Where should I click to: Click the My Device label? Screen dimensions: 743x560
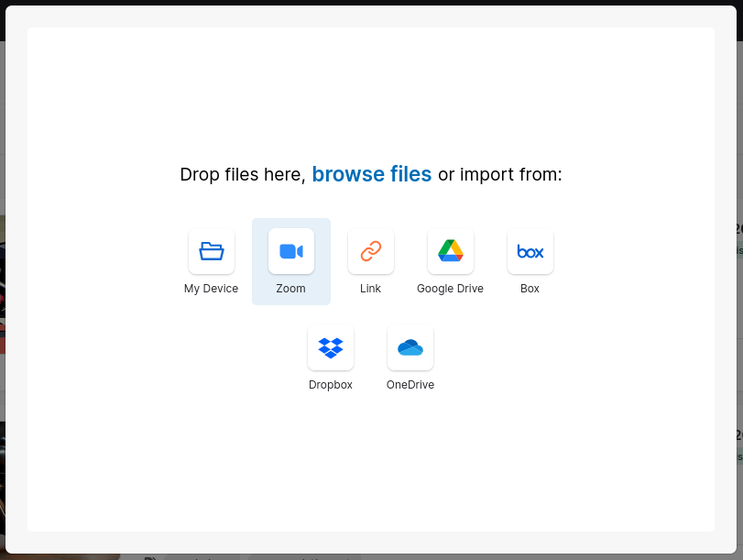click(212, 289)
